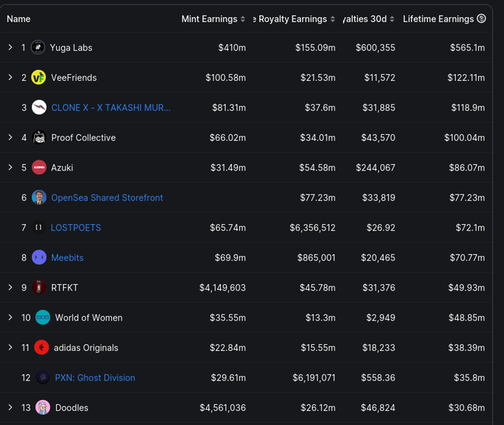Image resolution: width=504 pixels, height=425 pixels.
Task: Click the $558.36 royalties 30d value
Action: click(x=378, y=378)
